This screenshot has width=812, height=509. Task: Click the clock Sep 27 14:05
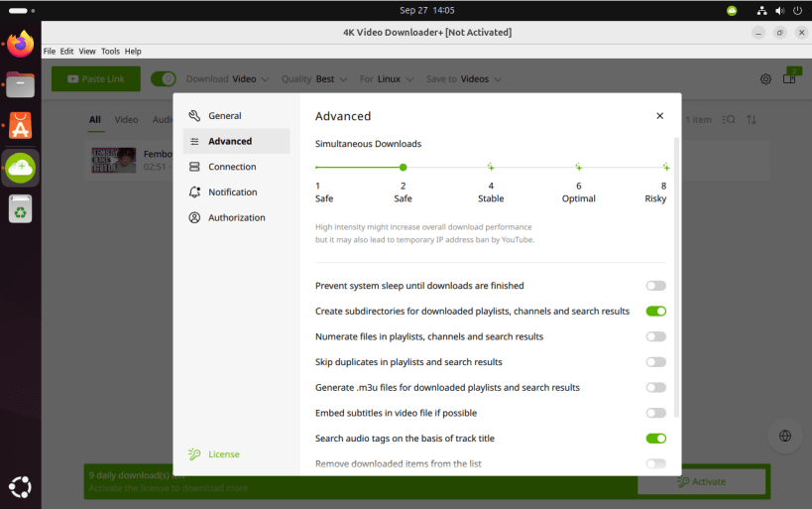[426, 10]
